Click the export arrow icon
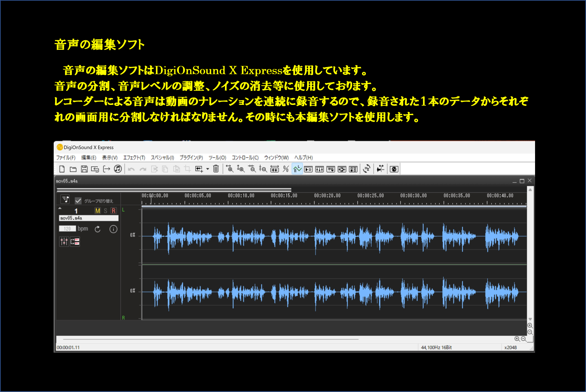Image resolution: width=586 pixels, height=392 pixels. tap(107, 169)
